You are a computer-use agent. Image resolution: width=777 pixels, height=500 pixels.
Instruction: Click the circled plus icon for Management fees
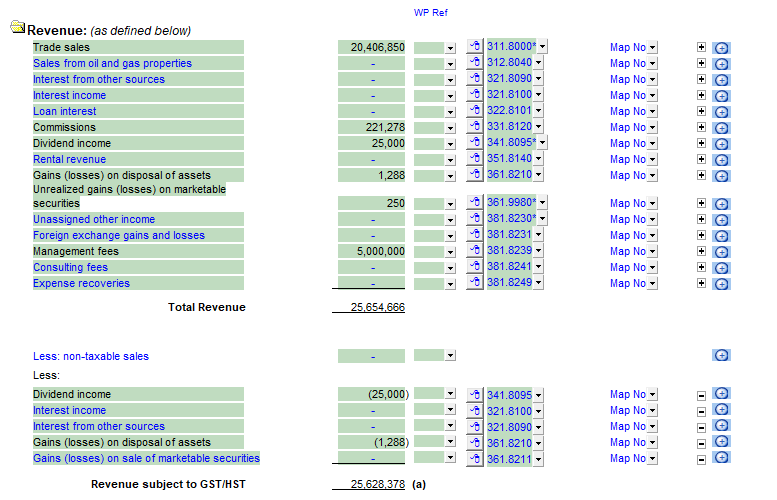(722, 252)
